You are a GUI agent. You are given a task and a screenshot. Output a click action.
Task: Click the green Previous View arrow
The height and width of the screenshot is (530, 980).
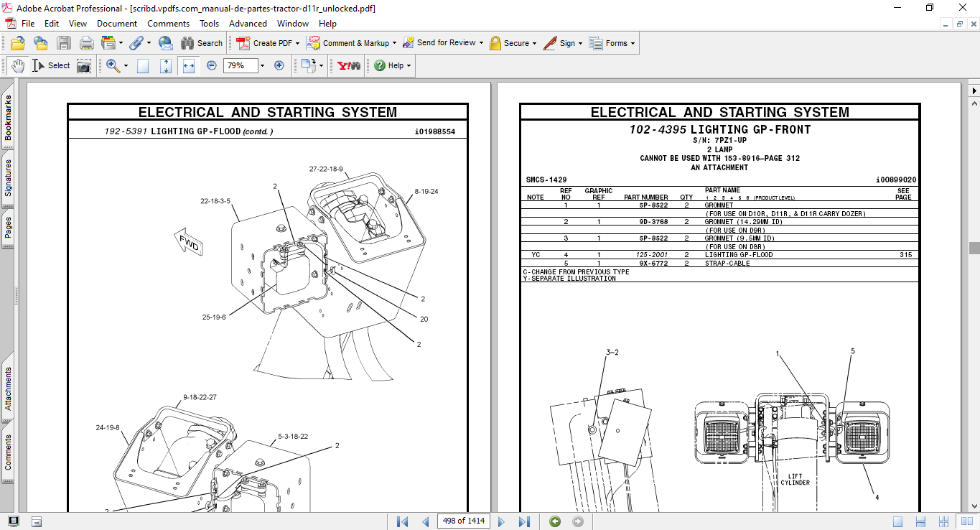click(x=555, y=521)
